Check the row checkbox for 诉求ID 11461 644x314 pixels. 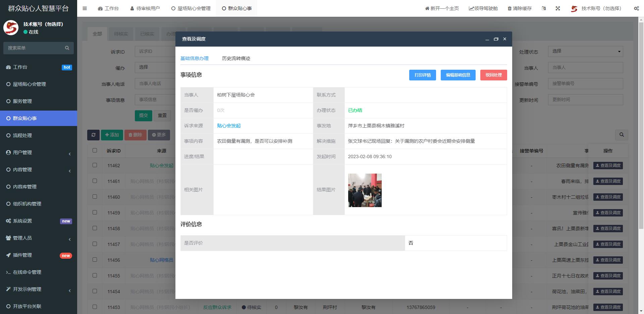point(95,181)
